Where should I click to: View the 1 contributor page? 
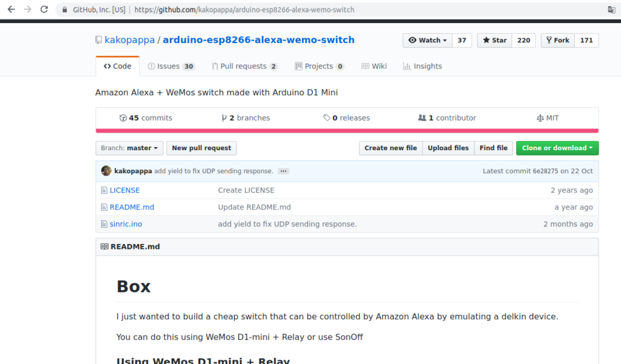(447, 118)
